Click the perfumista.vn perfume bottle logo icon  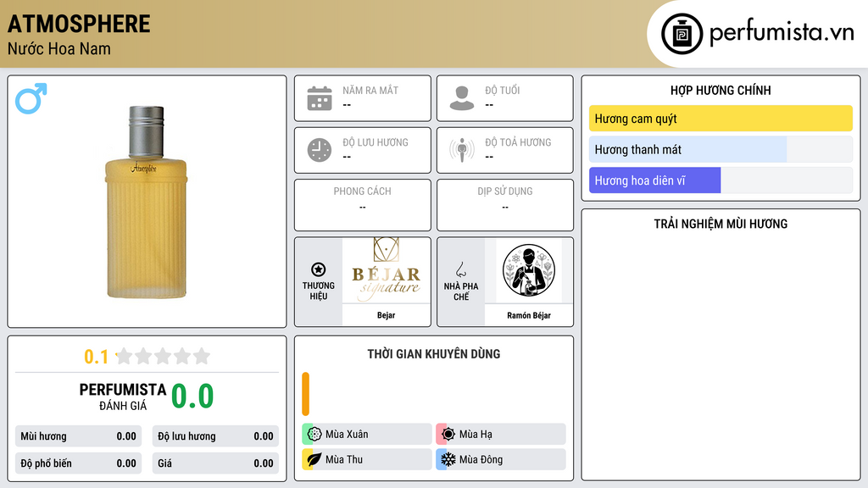click(682, 34)
